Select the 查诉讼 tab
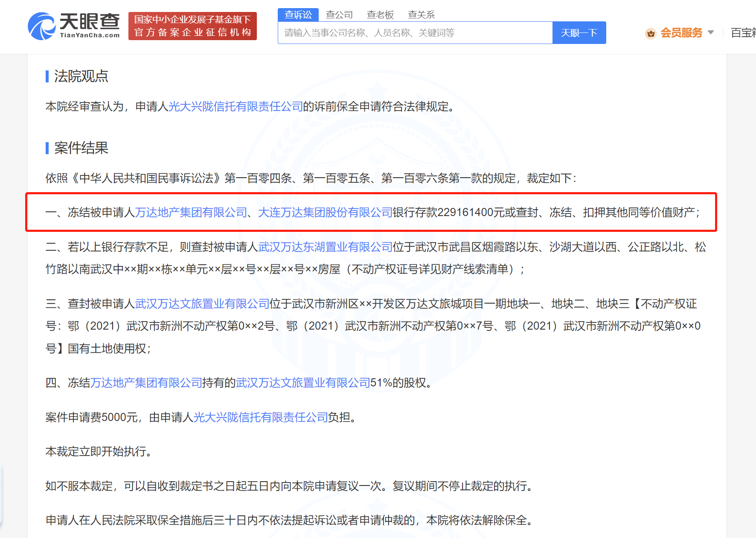Viewport: 756px width, 538px height. pyautogui.click(x=298, y=15)
